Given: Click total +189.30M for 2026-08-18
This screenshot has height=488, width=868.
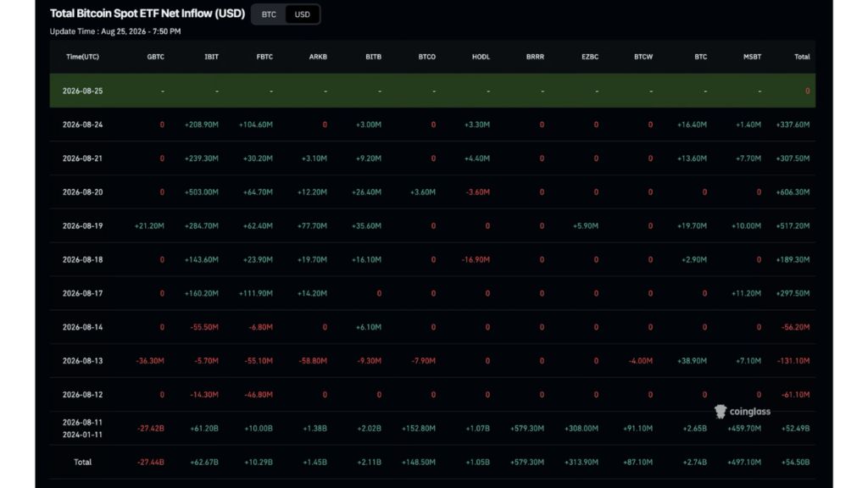Looking at the screenshot, I should (793, 259).
